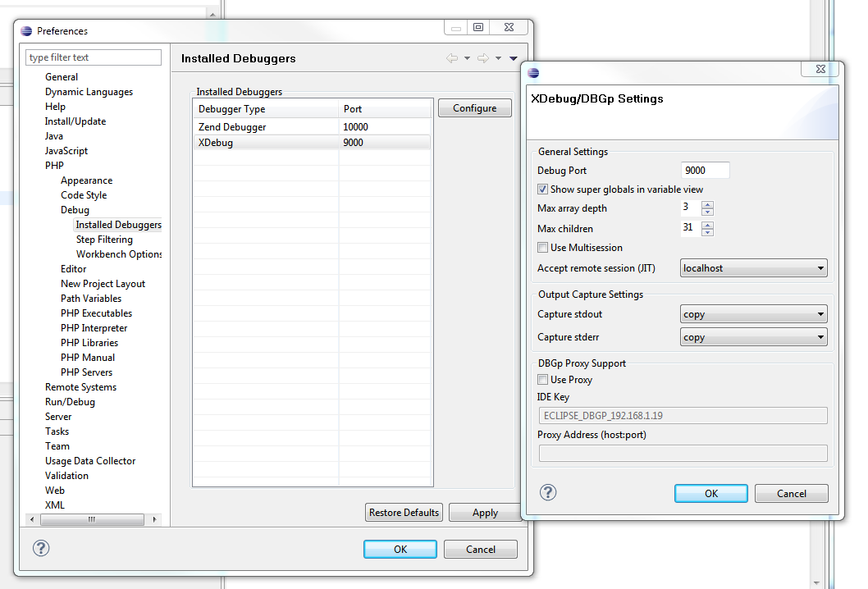The height and width of the screenshot is (589, 868).
Task: Open Accept remote session (JIT) dropdown
Action: tap(753, 268)
